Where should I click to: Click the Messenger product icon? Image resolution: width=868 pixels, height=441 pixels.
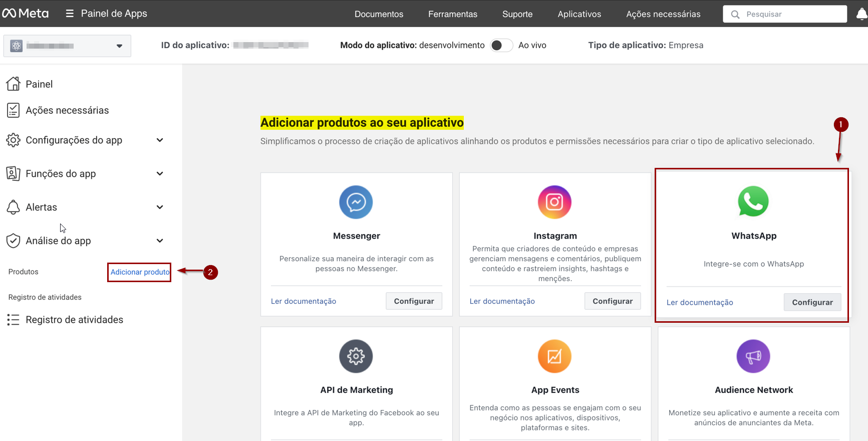[356, 202]
